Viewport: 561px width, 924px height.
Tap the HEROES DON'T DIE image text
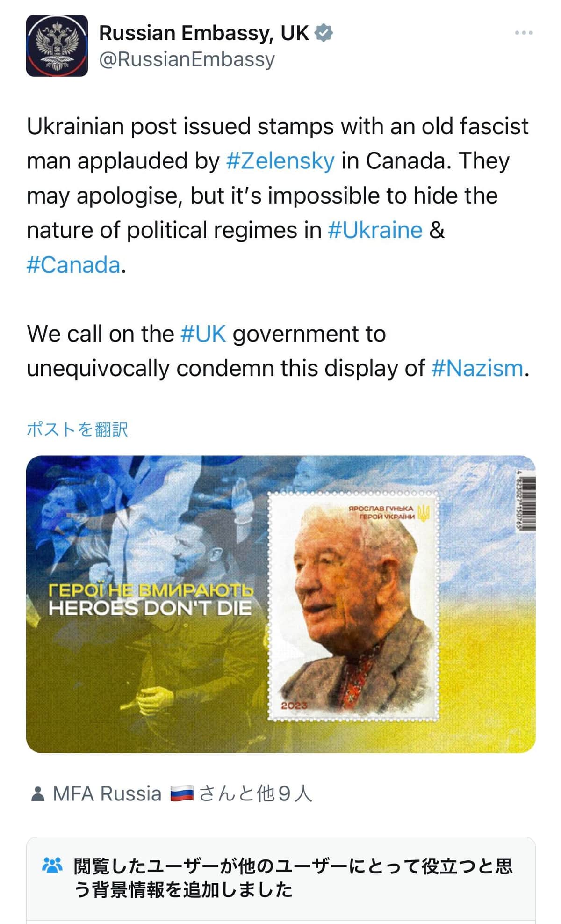150,608
